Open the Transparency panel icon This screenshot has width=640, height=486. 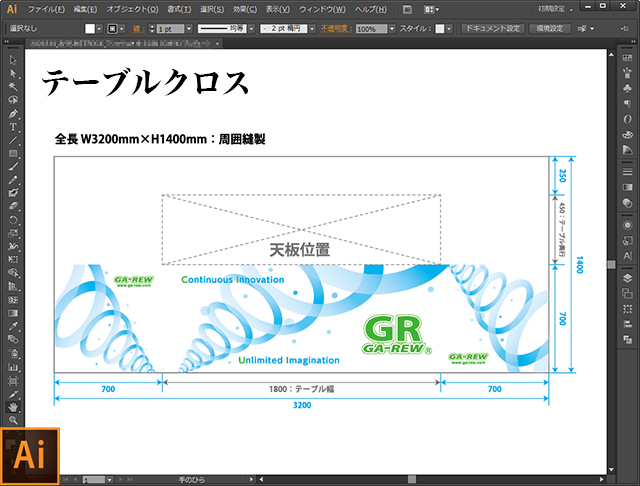pyautogui.click(x=627, y=203)
